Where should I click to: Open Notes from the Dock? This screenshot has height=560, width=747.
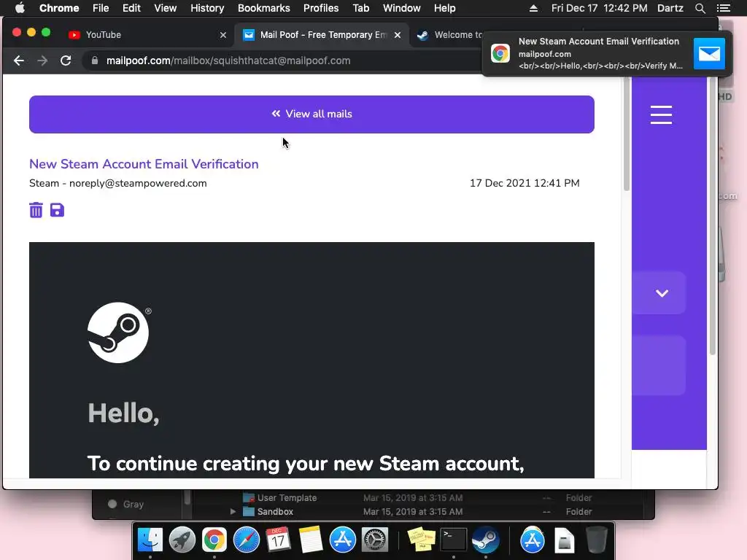(311, 540)
